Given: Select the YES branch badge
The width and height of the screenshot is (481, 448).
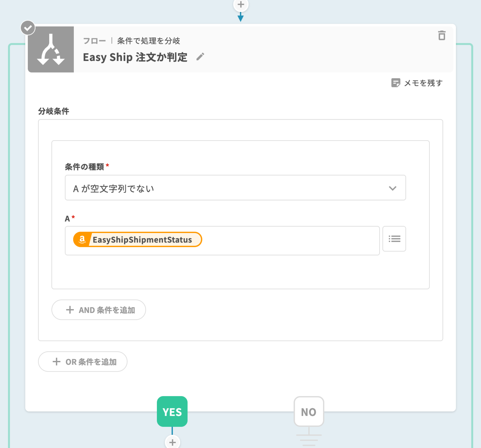Looking at the screenshot, I should tap(172, 412).
